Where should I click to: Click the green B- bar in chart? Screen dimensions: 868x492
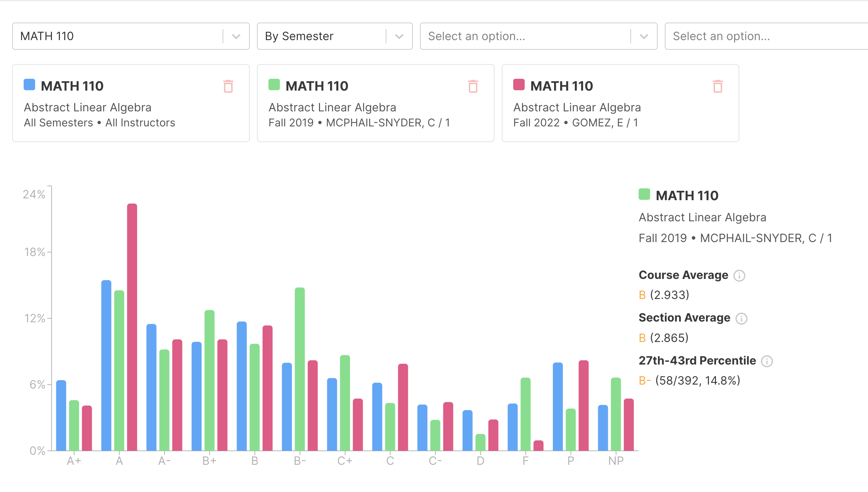point(300,369)
